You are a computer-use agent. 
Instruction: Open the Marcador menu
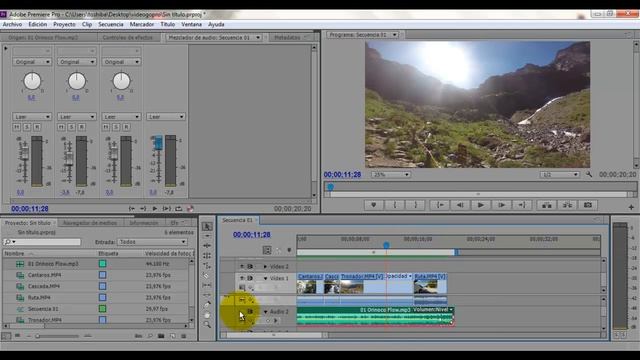point(142,24)
